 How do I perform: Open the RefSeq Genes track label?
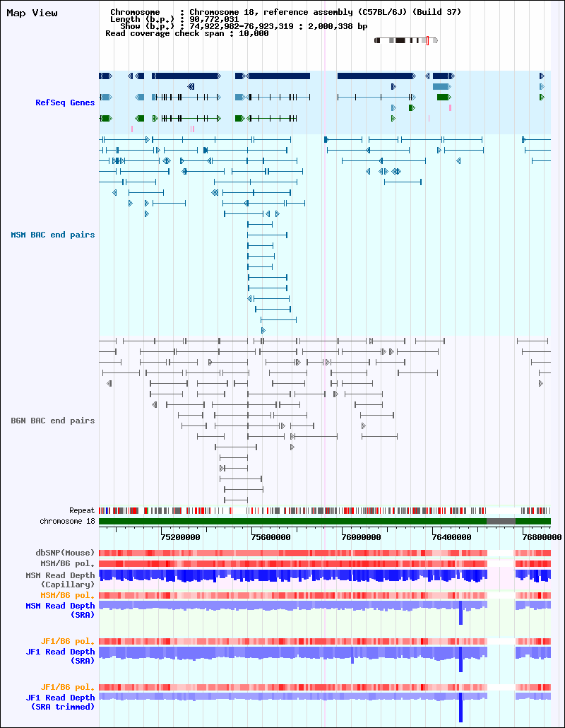coord(65,102)
